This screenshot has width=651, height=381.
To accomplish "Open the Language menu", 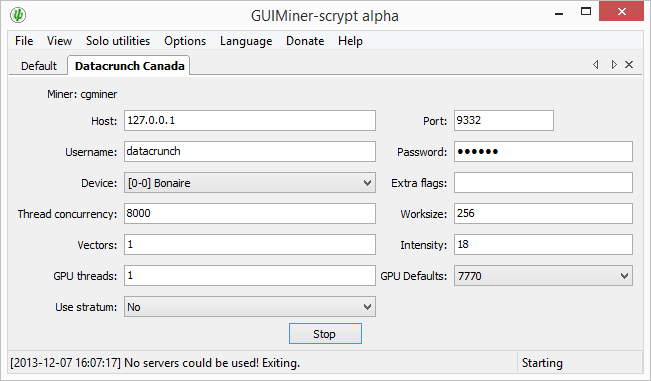I will [246, 41].
